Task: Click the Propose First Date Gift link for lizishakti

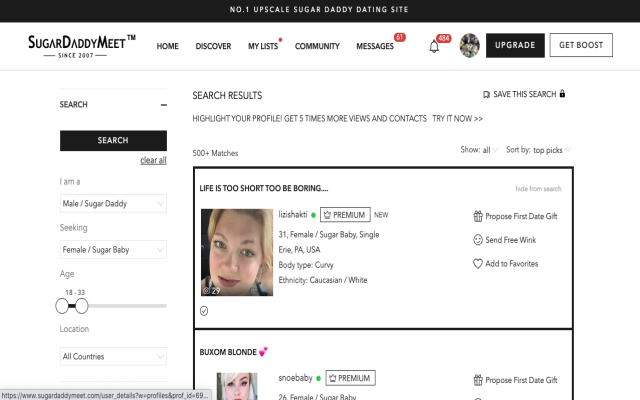Action: pos(521,216)
